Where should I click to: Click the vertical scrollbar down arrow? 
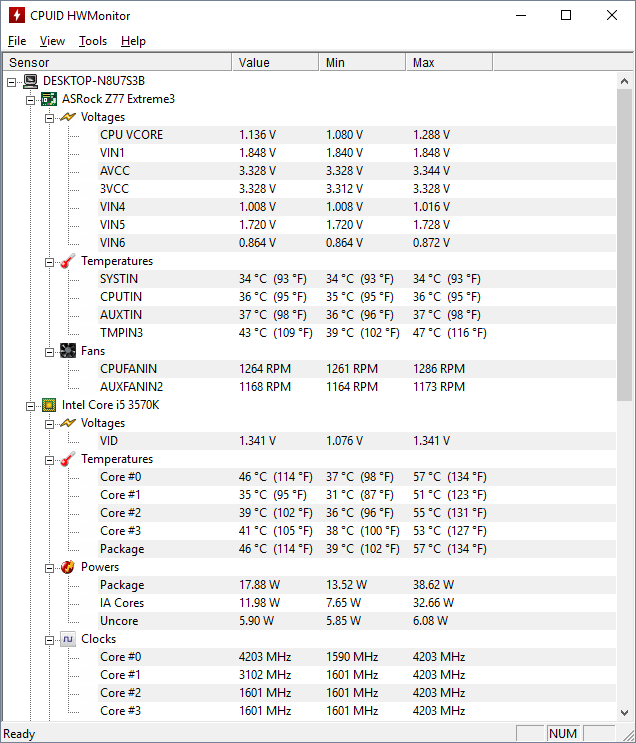(x=626, y=712)
